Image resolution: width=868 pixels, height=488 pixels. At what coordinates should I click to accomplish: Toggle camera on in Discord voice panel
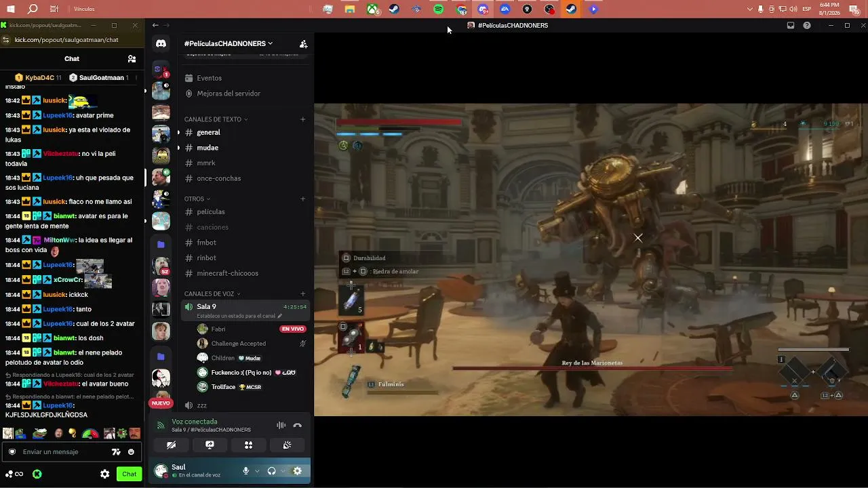pyautogui.click(x=171, y=445)
